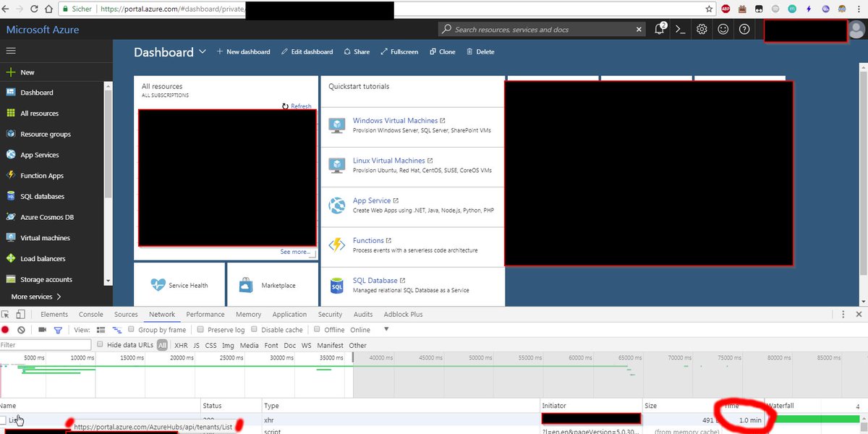Filter network requests by JS
The height and width of the screenshot is (434, 868).
(197, 346)
